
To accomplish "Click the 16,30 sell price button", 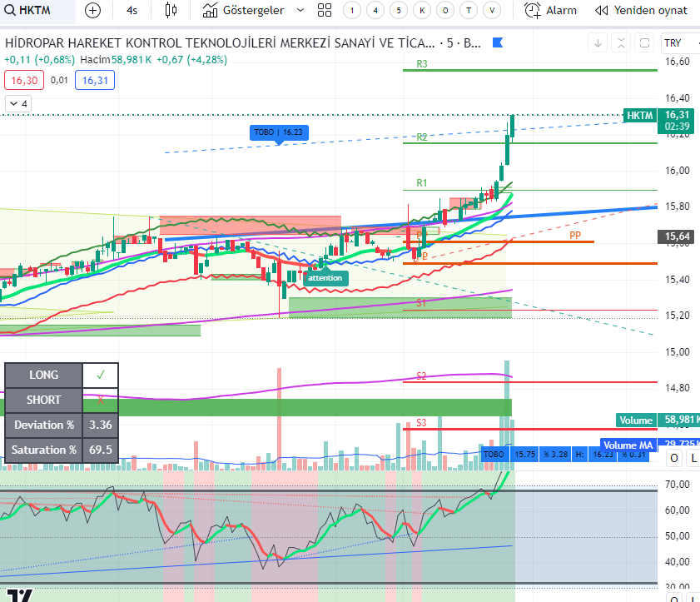I will coord(25,79).
